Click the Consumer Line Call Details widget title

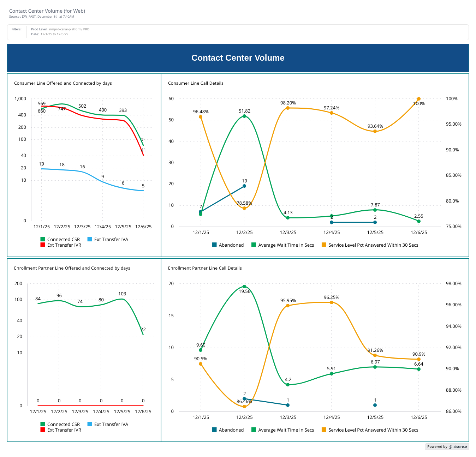pos(196,83)
